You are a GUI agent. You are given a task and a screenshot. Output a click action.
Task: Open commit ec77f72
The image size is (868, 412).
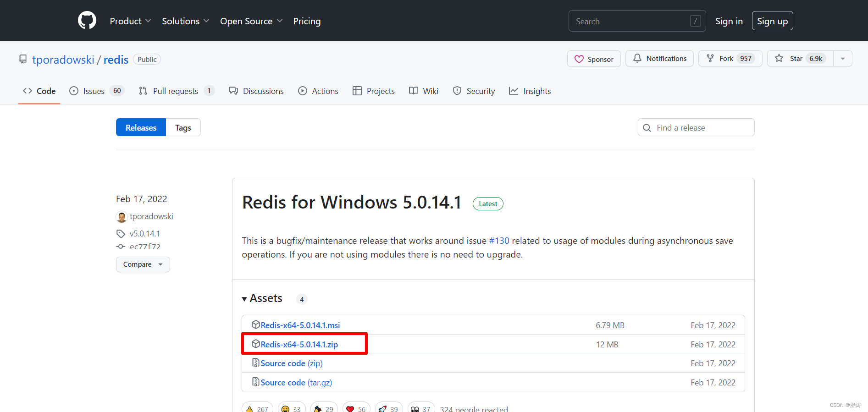click(x=145, y=247)
